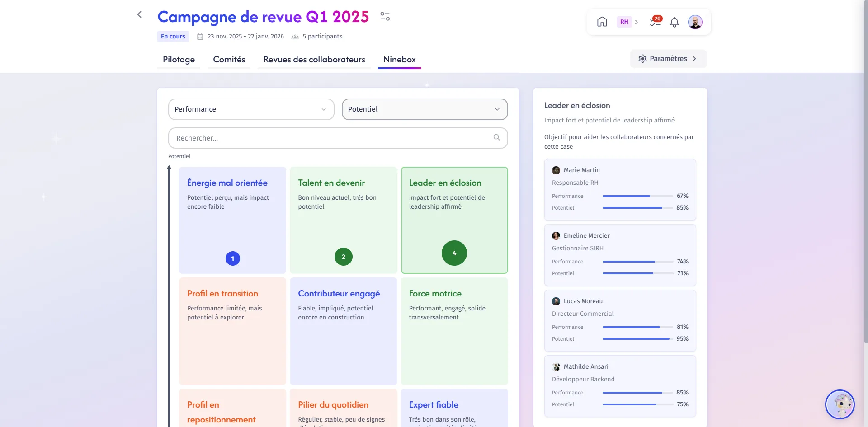Switch to the Comités tab
This screenshot has height=427, width=868.
point(229,60)
